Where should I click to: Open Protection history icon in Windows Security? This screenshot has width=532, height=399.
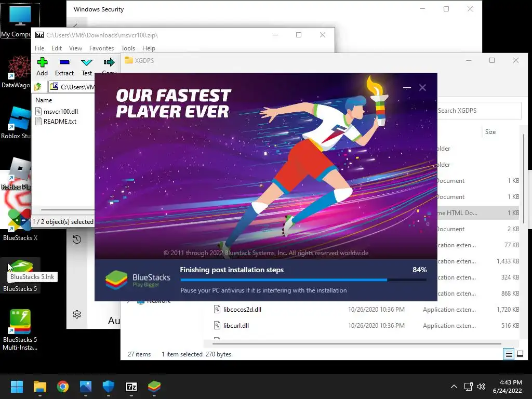click(x=77, y=240)
